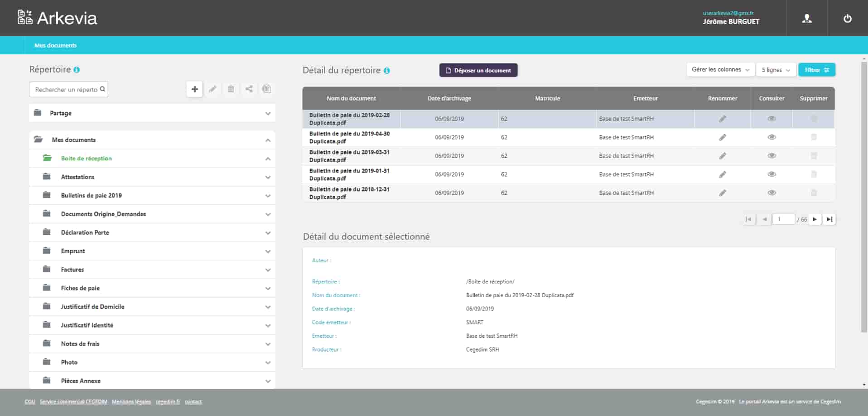This screenshot has height=416, width=868.
Task: Open the Mes documents tab
Action: point(55,45)
